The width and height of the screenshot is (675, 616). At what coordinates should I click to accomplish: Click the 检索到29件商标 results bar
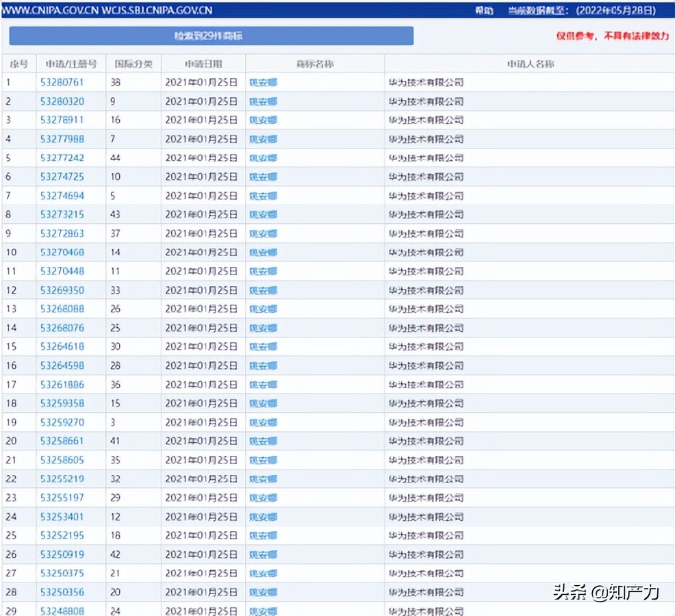click(212, 36)
